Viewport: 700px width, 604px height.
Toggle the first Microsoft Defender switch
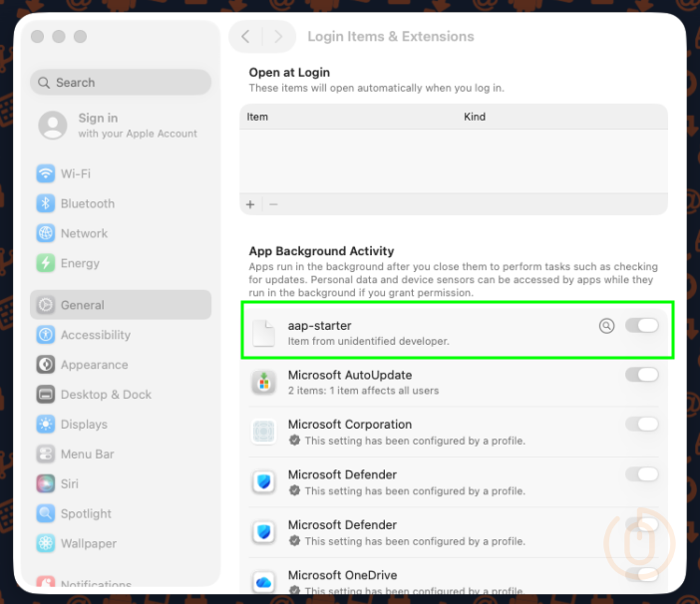(x=641, y=474)
